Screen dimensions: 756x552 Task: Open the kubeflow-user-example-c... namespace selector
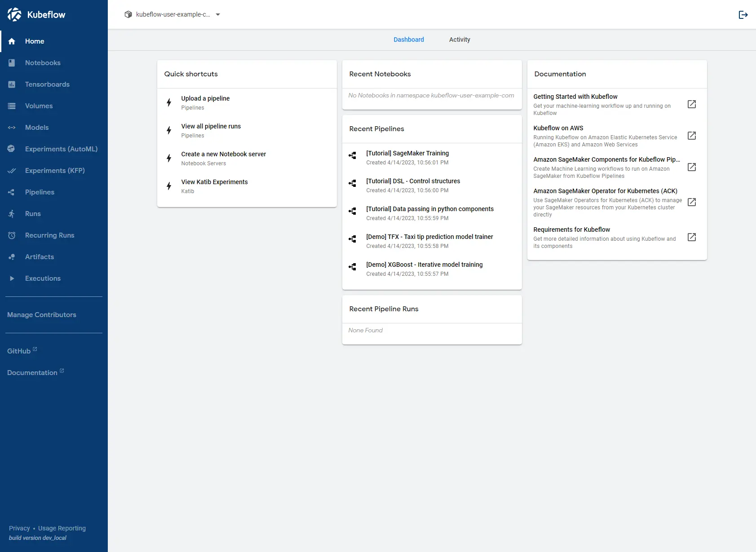(x=172, y=14)
